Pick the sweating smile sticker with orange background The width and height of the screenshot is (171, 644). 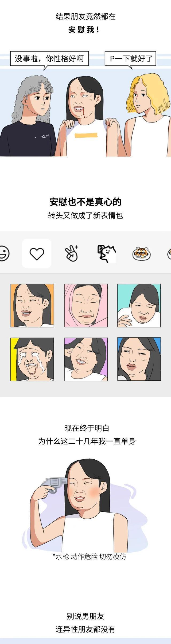pyautogui.click(x=32, y=305)
